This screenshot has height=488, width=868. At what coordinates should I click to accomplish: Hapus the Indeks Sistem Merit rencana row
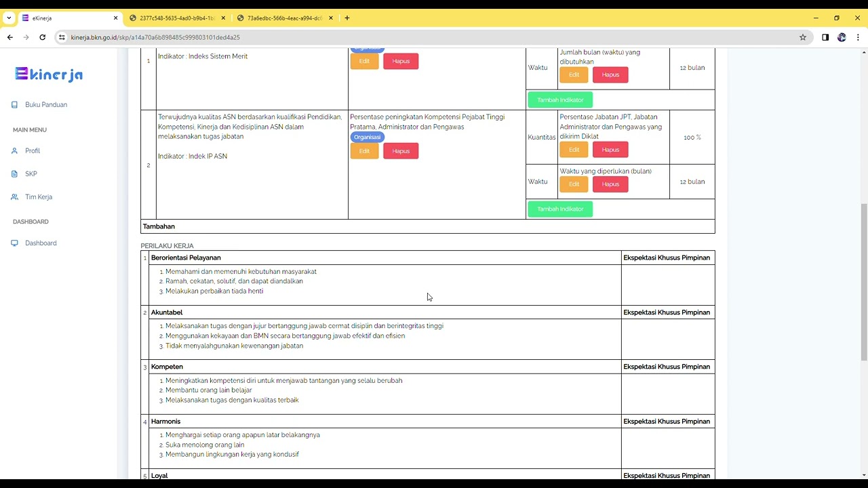click(401, 61)
